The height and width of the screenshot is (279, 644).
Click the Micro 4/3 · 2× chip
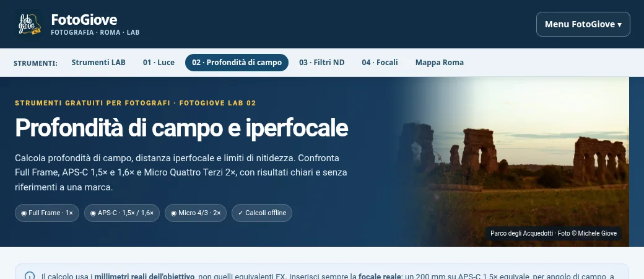(196, 213)
